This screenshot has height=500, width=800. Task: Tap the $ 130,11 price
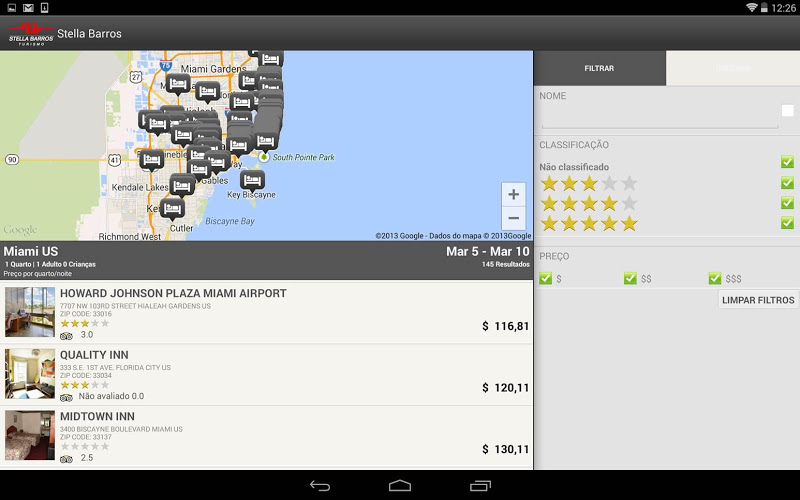pos(505,449)
